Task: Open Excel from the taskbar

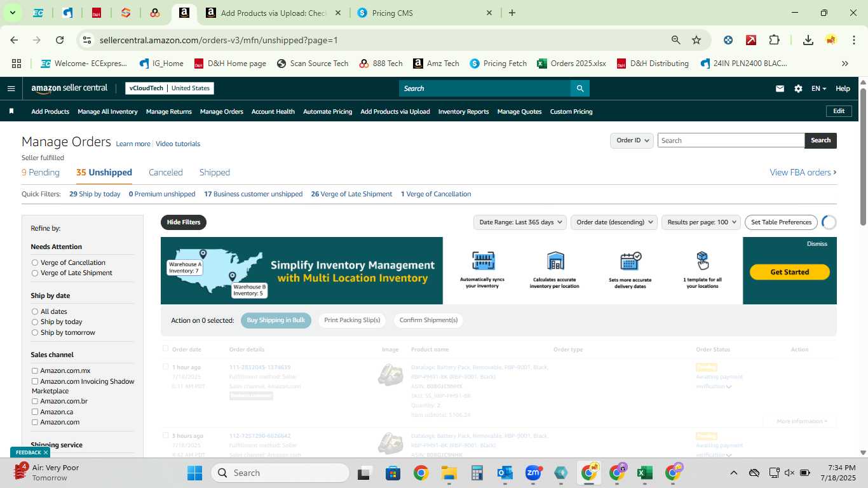Action: [645, 473]
